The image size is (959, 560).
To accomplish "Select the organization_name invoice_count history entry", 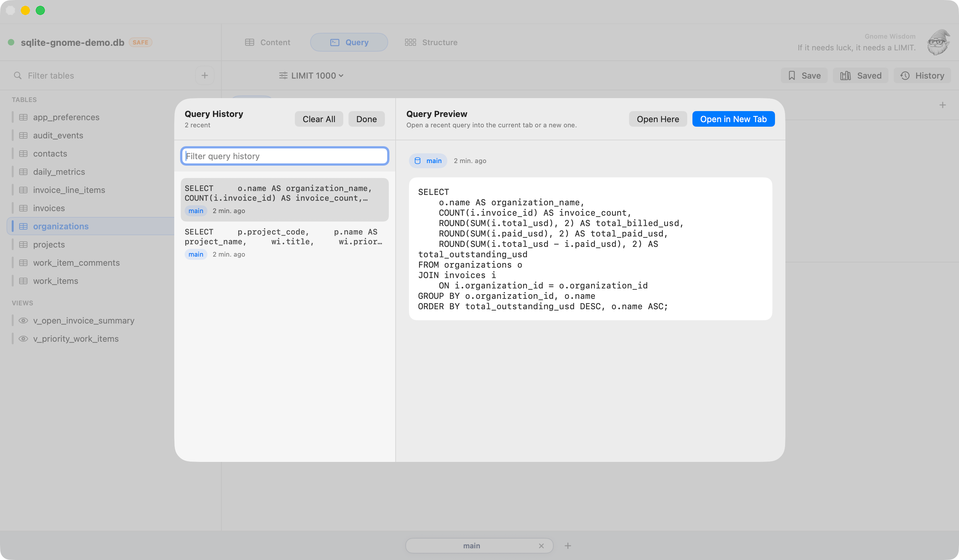I will coord(284,199).
